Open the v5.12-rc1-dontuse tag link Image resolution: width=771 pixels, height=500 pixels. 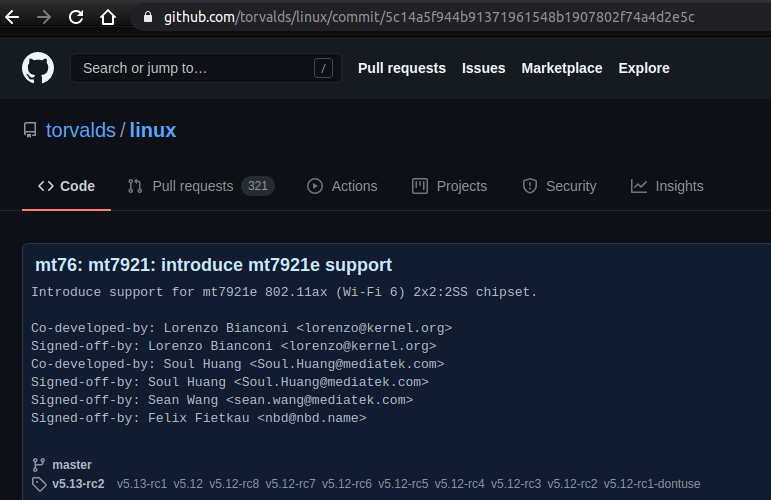652,484
